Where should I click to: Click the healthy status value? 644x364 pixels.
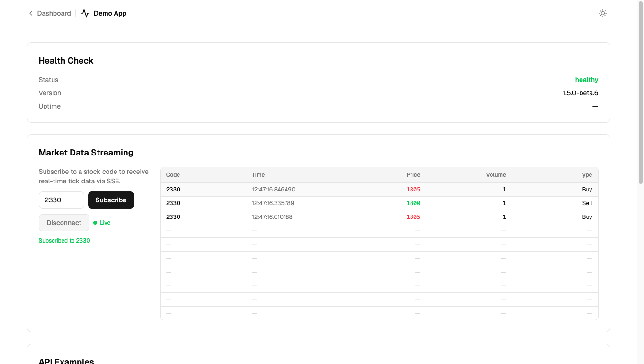coord(587,80)
